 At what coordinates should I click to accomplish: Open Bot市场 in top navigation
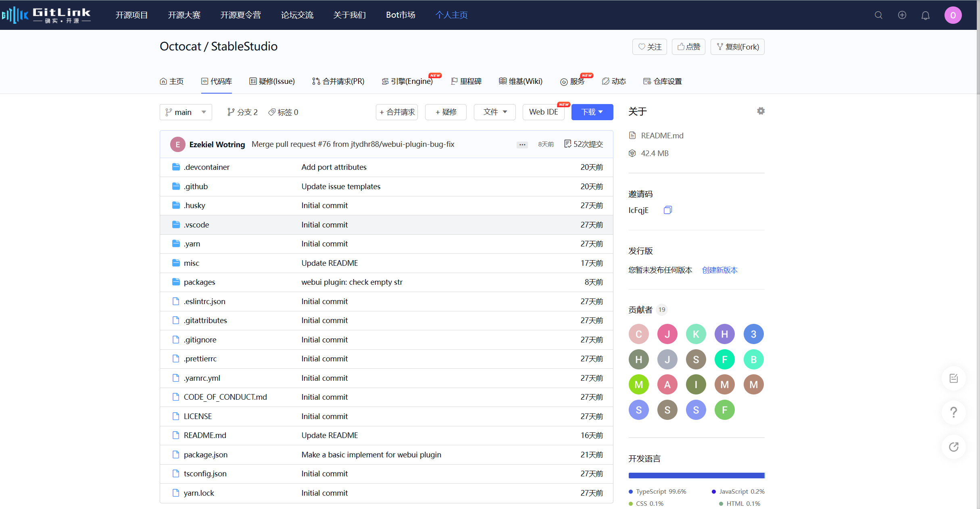point(400,15)
